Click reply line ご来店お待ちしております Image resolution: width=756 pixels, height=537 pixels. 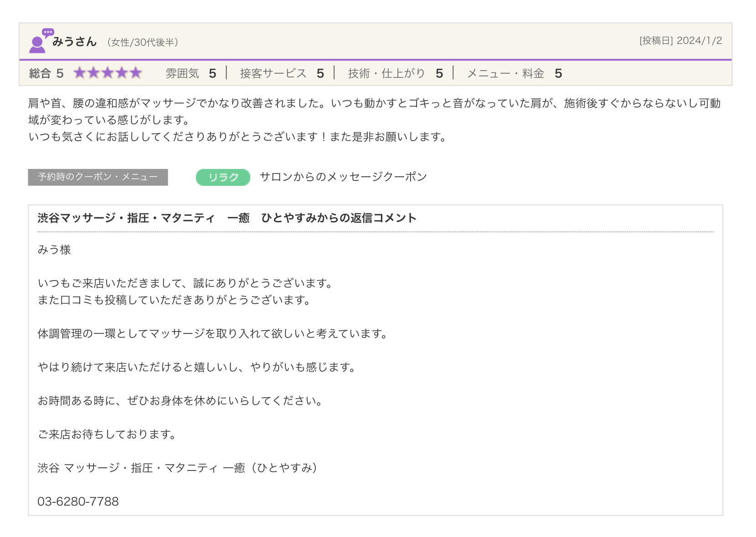pos(107,435)
